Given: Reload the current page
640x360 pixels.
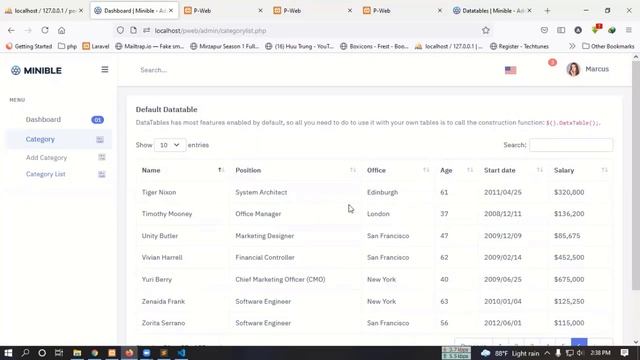Looking at the screenshot, I should (44, 30).
